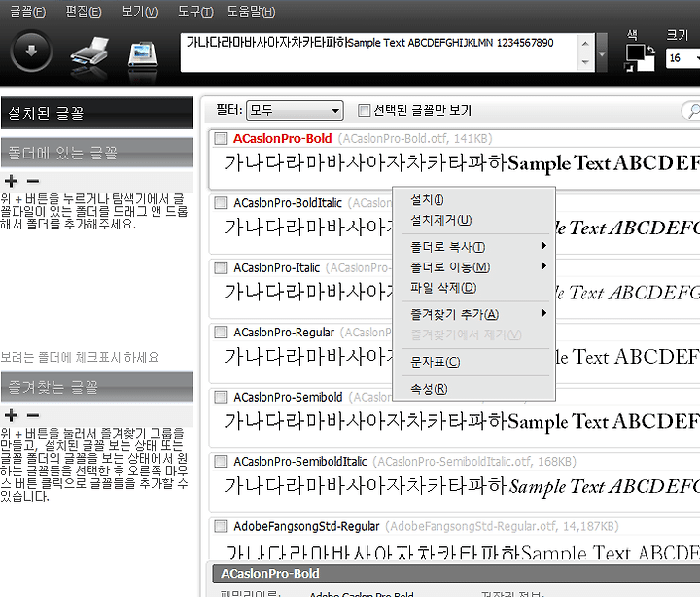Open the 보기(V) menu
The width and height of the screenshot is (700, 597).
[x=140, y=11]
